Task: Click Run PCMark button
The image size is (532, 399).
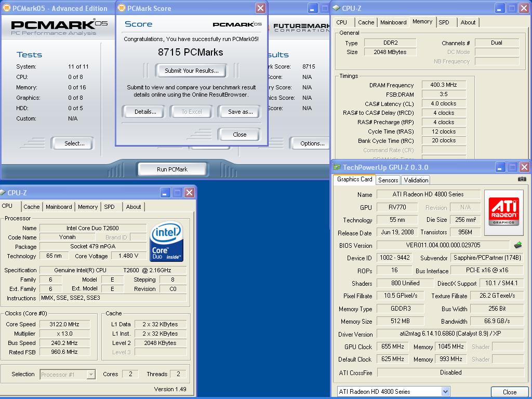Action: point(172,169)
